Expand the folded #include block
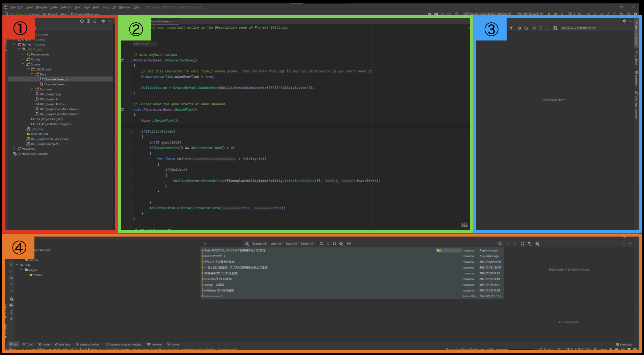Viewport: 644px width, 355px height. [x=145, y=44]
